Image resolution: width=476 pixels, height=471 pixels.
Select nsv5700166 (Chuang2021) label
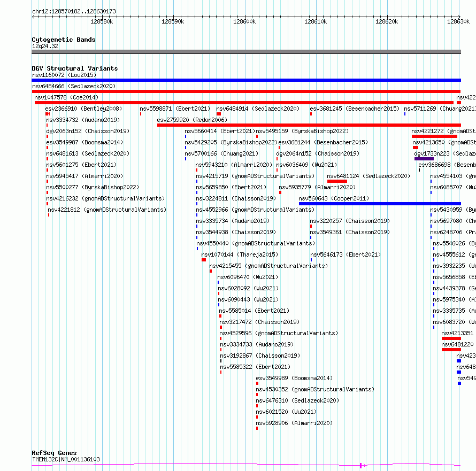(221, 153)
